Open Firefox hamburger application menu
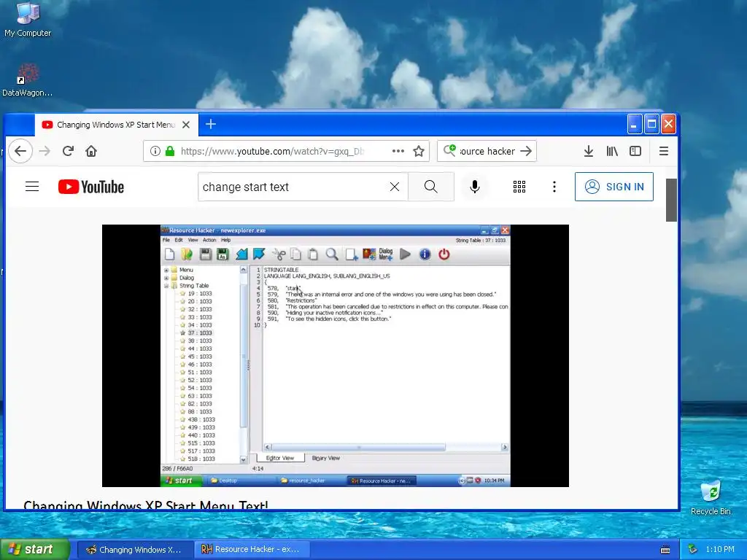The width and height of the screenshot is (747, 560). pyautogui.click(x=664, y=152)
